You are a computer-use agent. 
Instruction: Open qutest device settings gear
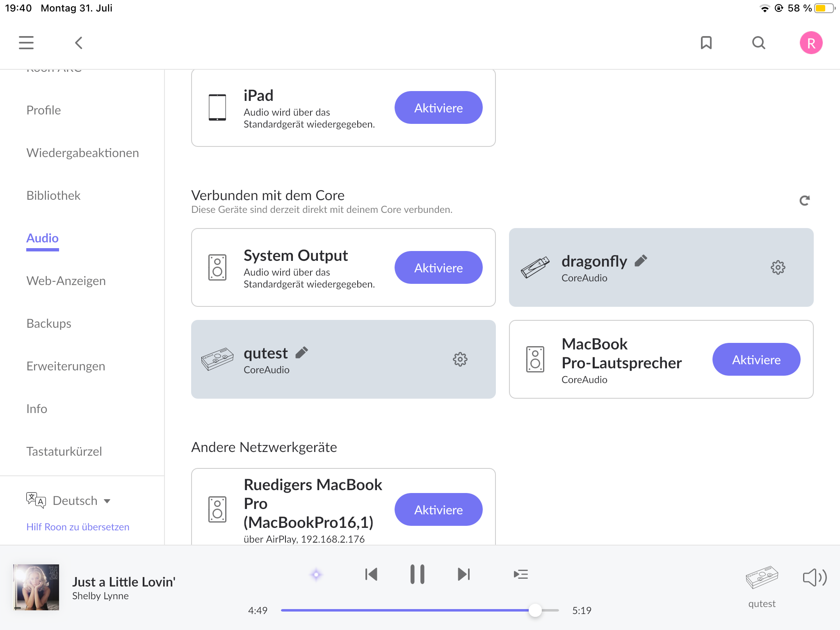[x=460, y=359]
